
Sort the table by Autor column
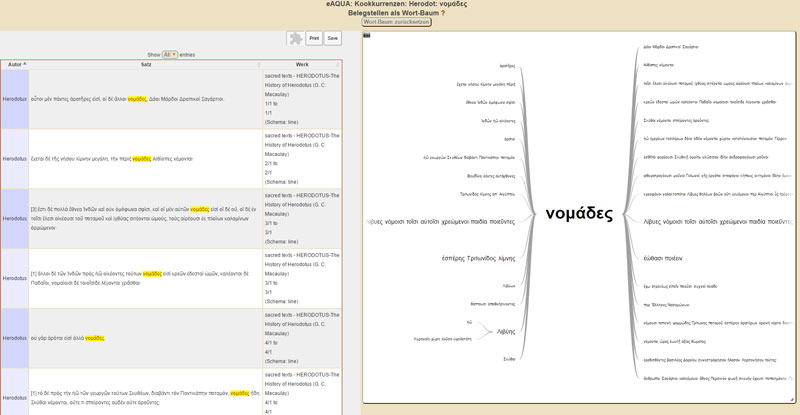click(x=15, y=65)
